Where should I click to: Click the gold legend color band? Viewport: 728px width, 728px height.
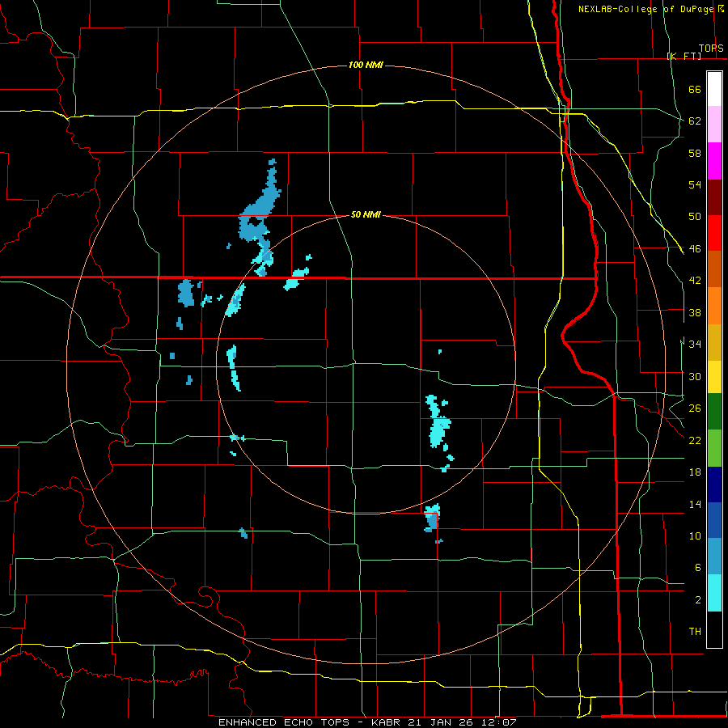point(714,342)
